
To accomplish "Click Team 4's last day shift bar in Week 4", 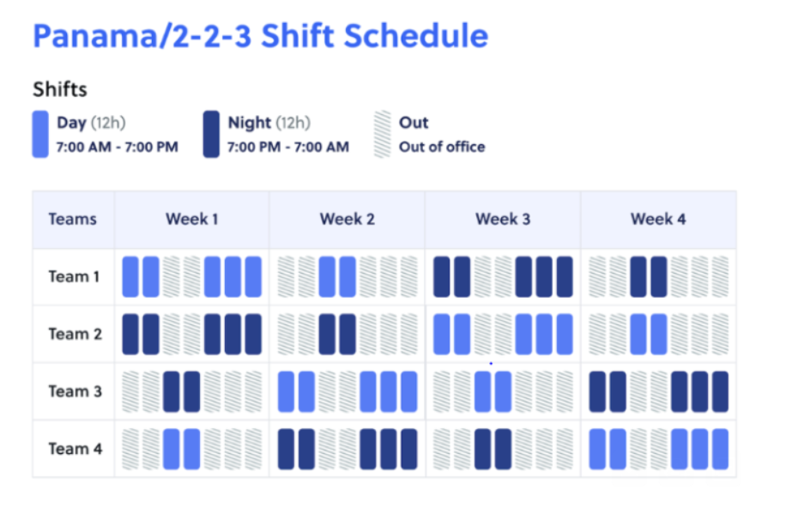I will click(x=720, y=449).
